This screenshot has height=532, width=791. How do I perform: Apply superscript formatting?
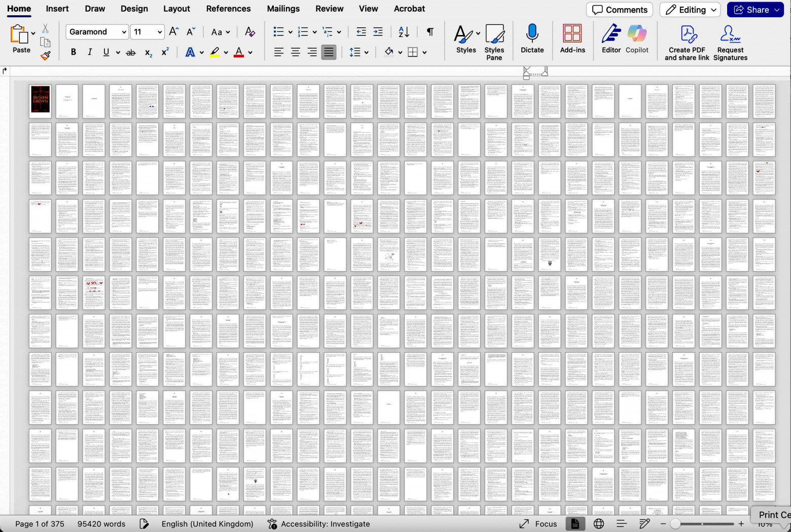165,52
